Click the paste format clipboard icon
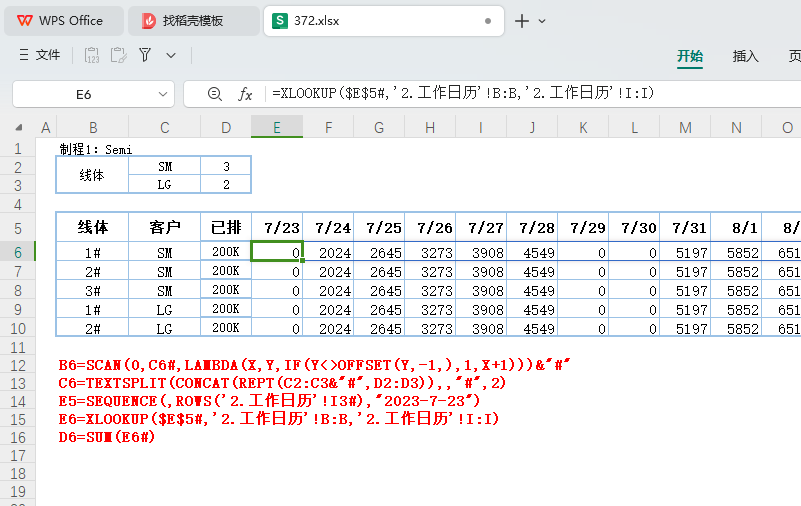Image resolution: width=801 pixels, height=506 pixels. (119, 55)
